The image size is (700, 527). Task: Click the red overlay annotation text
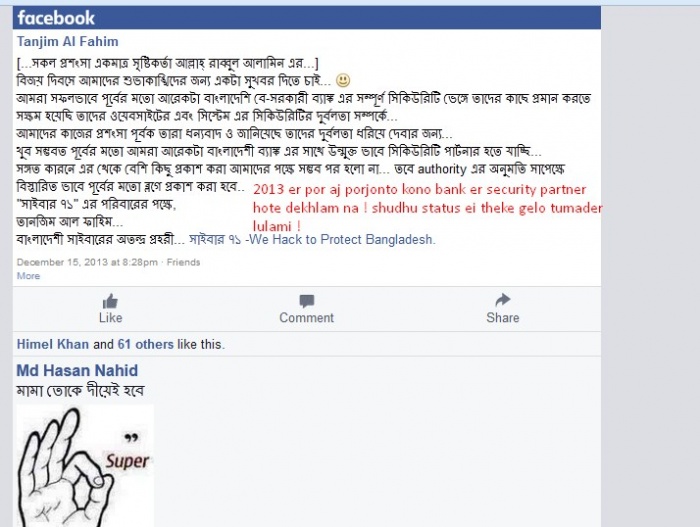pos(427,208)
